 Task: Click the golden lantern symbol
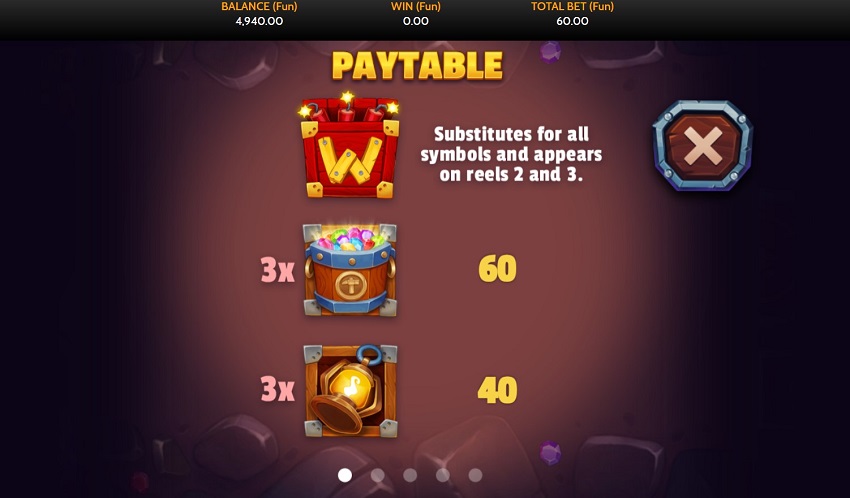(x=351, y=390)
